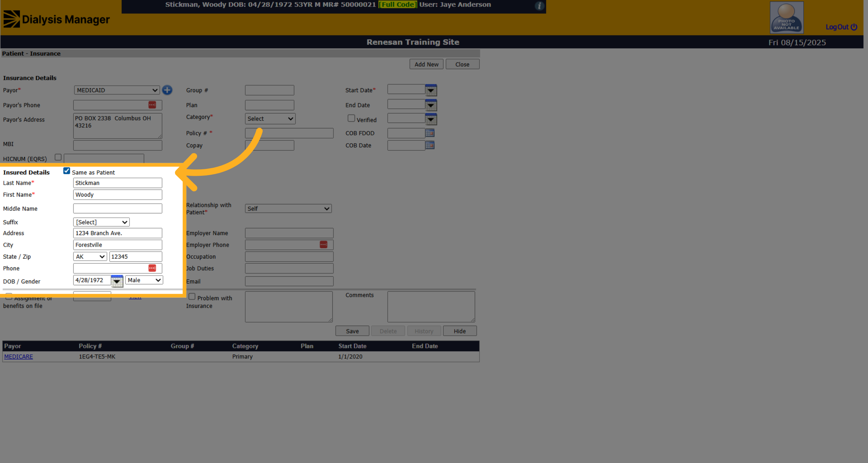Click the Zip field showing 12345
This screenshot has height=463, width=868.
coord(136,256)
